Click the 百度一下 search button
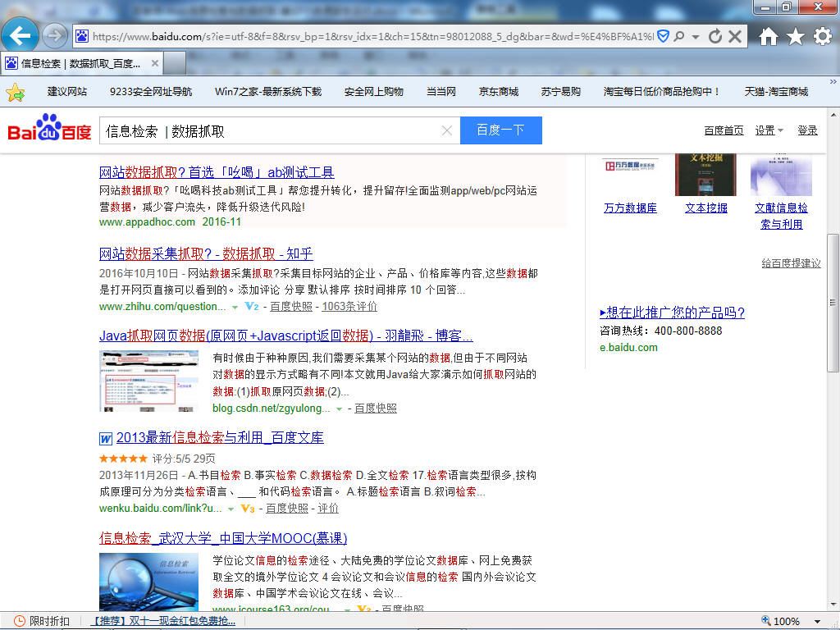This screenshot has width=840, height=630. tap(501, 130)
